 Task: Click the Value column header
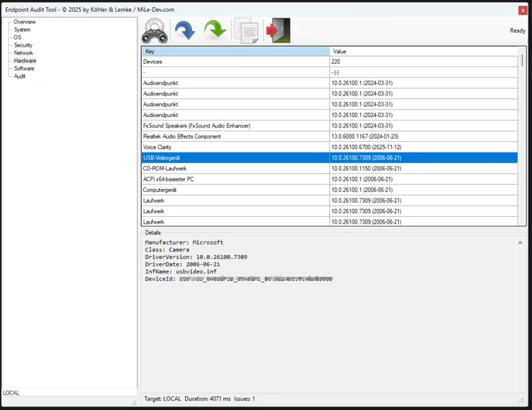click(x=423, y=51)
